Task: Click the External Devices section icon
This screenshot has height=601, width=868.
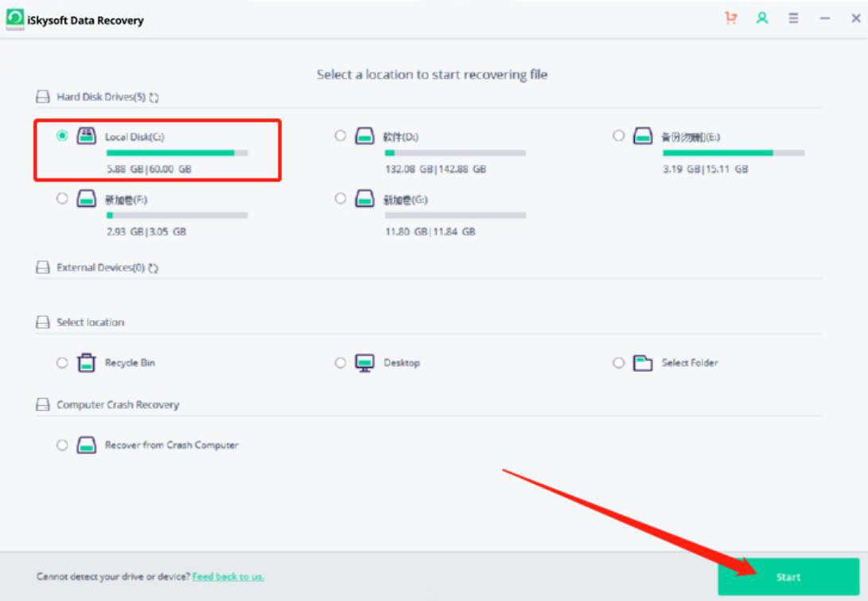Action: (43, 267)
